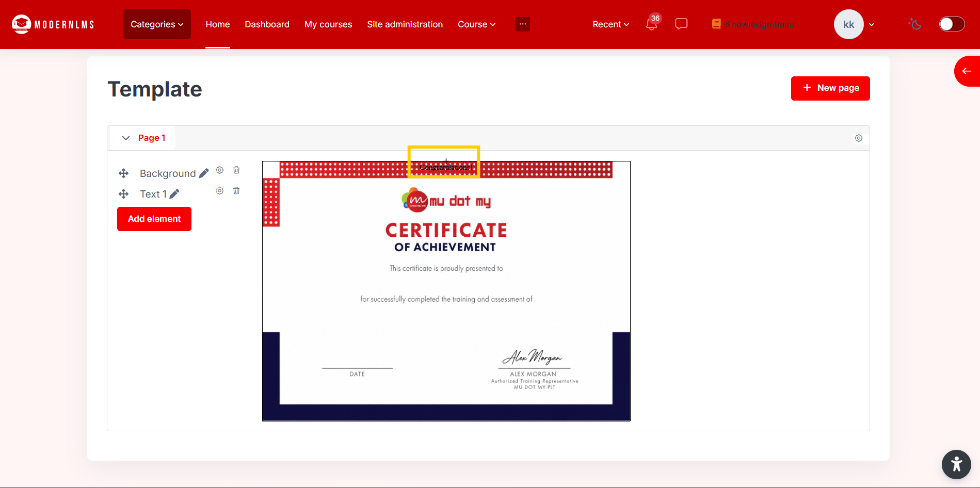Screen dimensions: 980x488
Task: Click the Add element button
Action: coord(154,219)
